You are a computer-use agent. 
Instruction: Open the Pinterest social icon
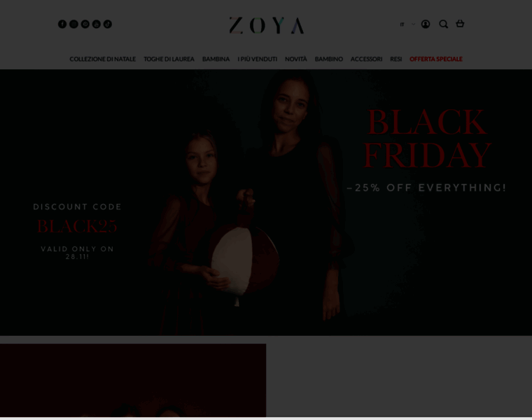(x=85, y=24)
